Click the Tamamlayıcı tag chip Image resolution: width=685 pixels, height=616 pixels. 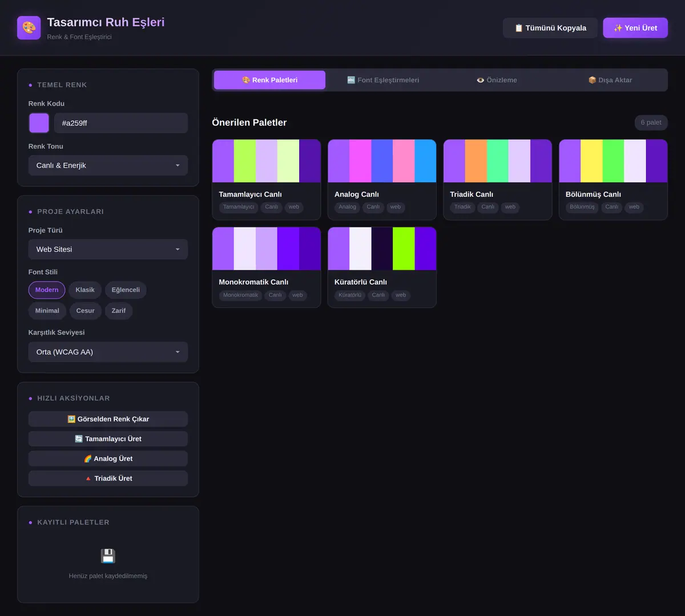pos(239,207)
